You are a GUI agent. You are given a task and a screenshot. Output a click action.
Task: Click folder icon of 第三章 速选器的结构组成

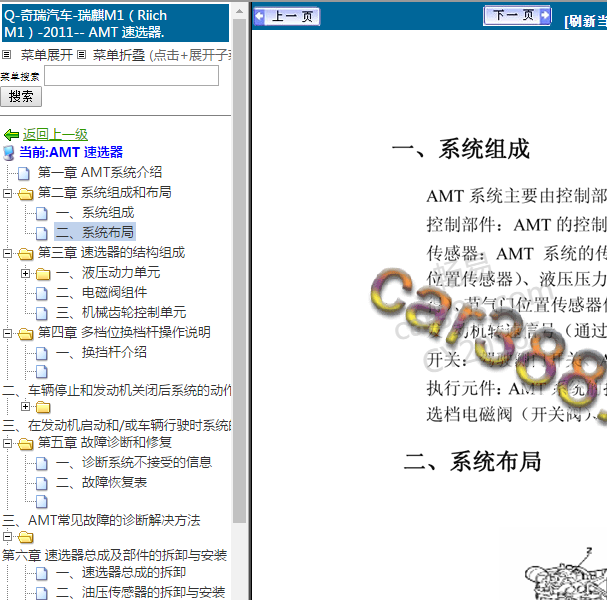coord(26,254)
